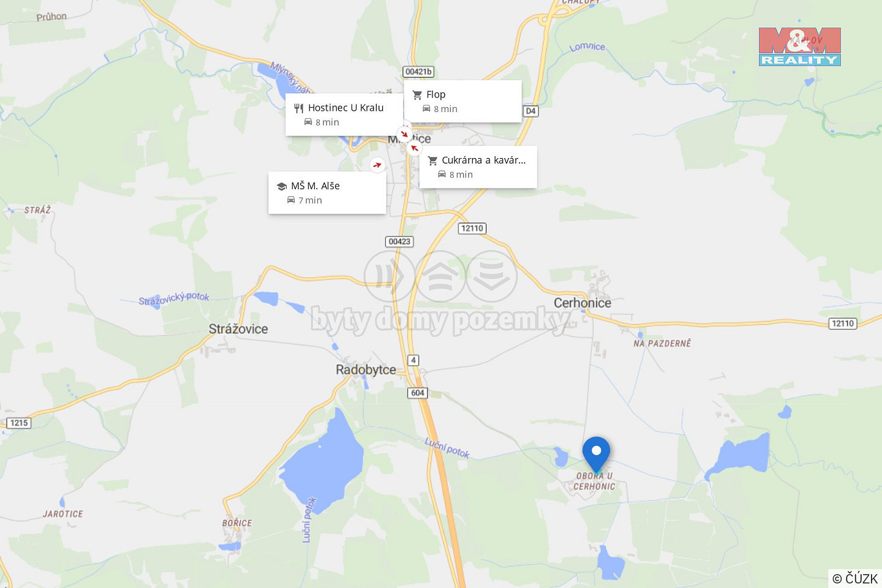Click the red arrow marker near MŠ M. Alše
This screenshot has width=882, height=588.
[x=377, y=165]
